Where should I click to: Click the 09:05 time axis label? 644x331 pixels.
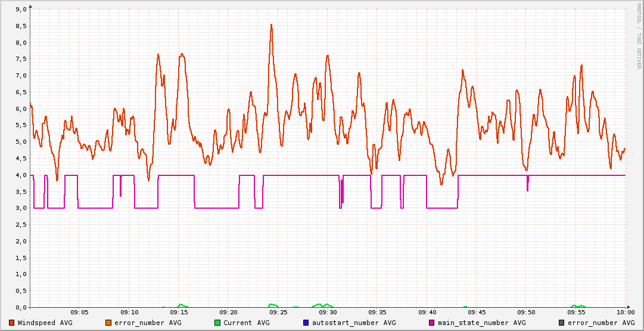point(80,313)
